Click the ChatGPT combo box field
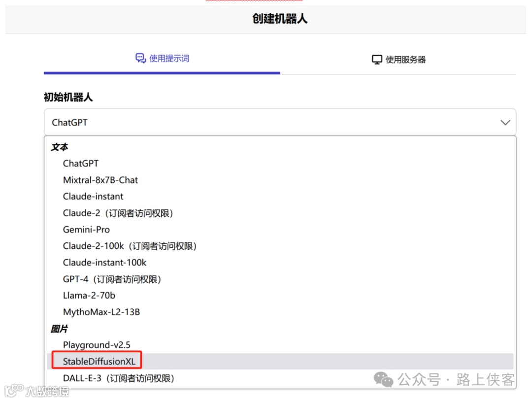The height and width of the screenshot is (401, 532). click(x=280, y=122)
